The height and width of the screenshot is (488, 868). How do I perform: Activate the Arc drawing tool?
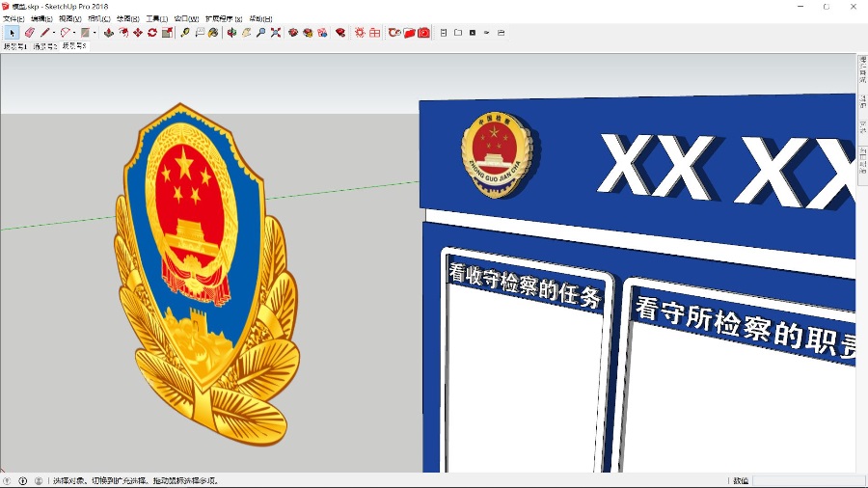point(66,33)
